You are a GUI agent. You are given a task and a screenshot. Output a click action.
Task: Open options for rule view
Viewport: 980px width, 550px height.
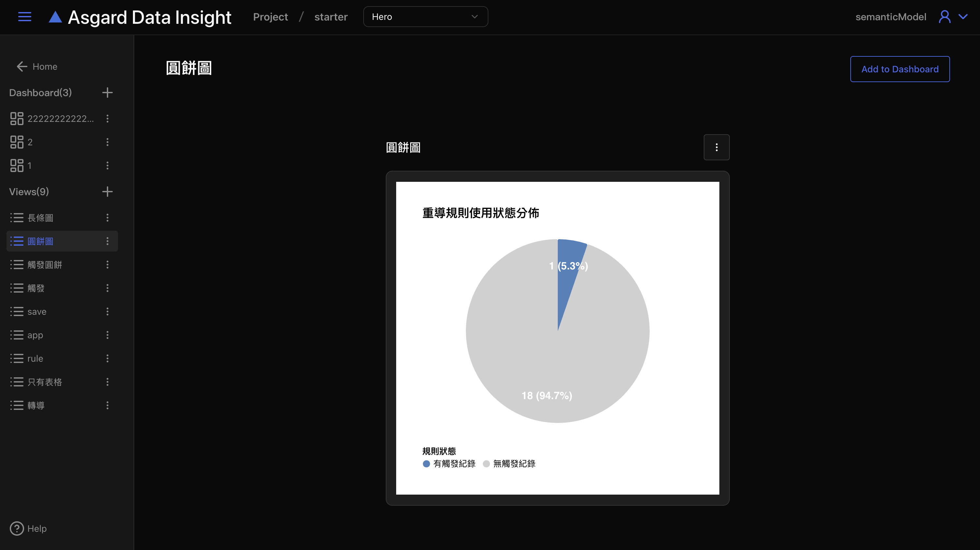tap(107, 358)
